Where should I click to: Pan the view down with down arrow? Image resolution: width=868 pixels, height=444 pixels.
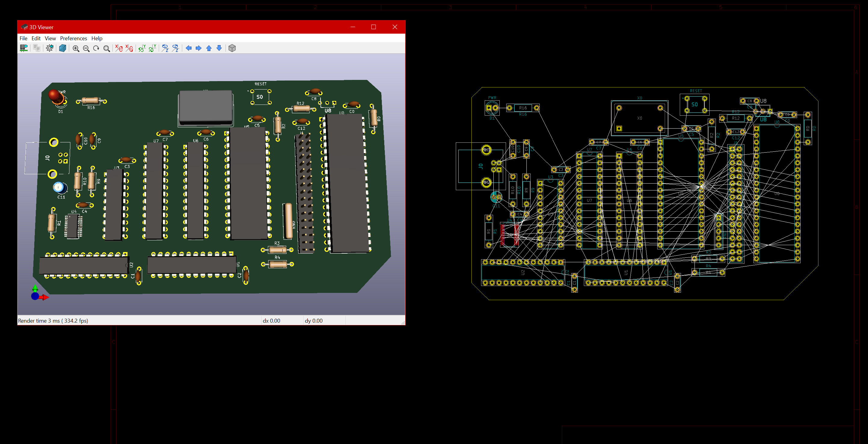[x=219, y=48]
